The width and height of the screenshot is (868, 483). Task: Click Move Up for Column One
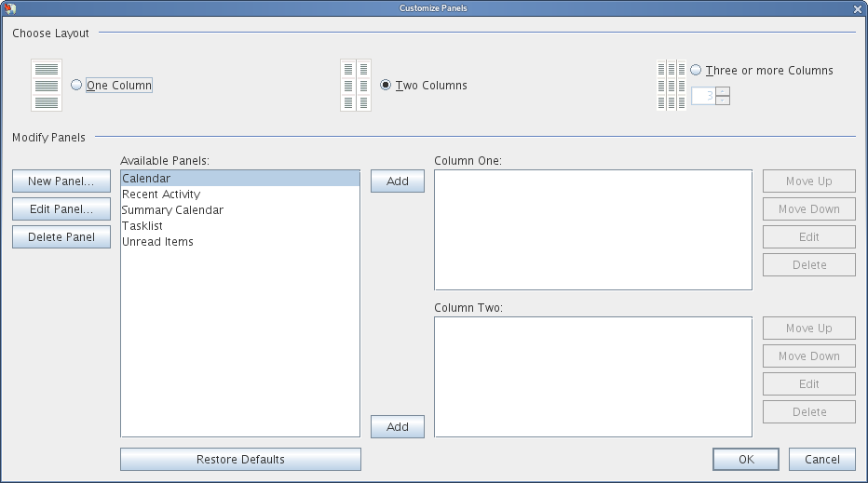808,181
